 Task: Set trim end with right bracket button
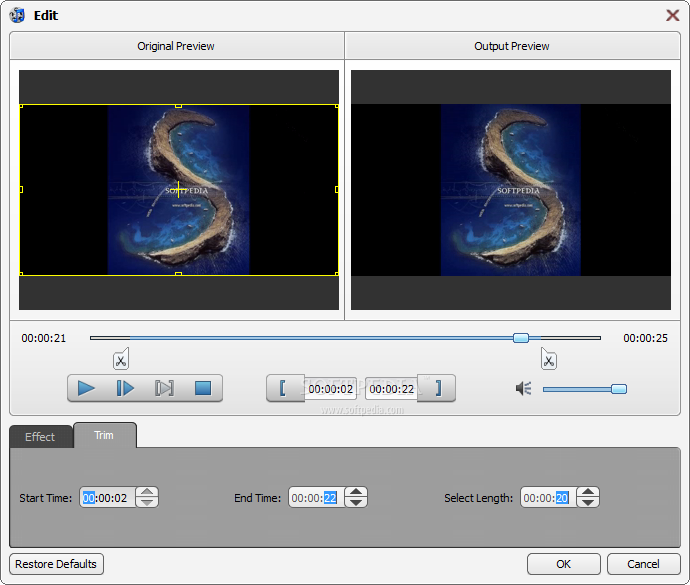[x=438, y=388]
